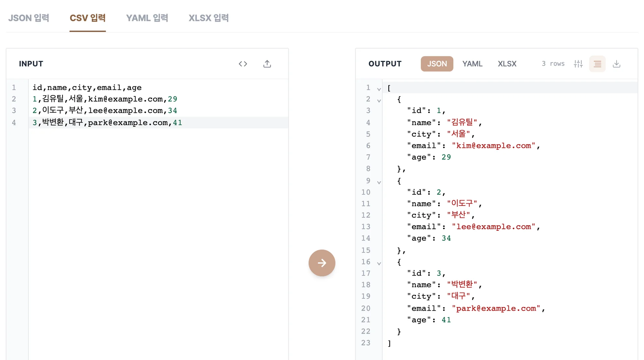
Task: Open output settings sliders icon
Action: click(x=578, y=64)
